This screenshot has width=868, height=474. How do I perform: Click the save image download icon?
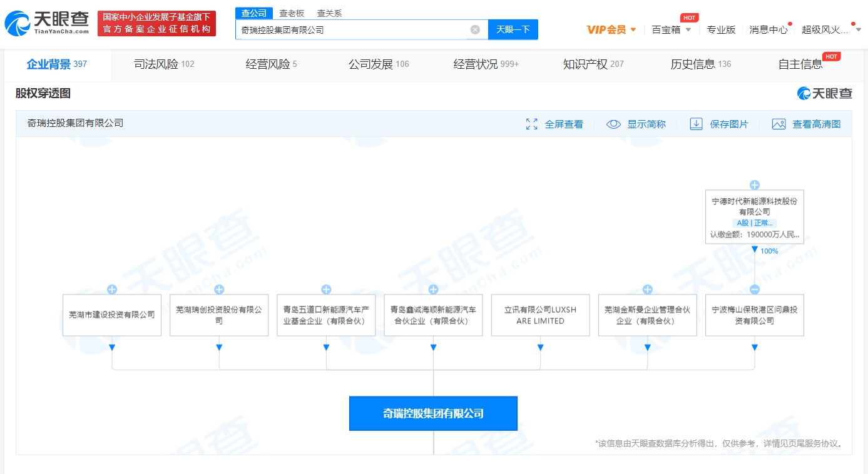pos(696,124)
